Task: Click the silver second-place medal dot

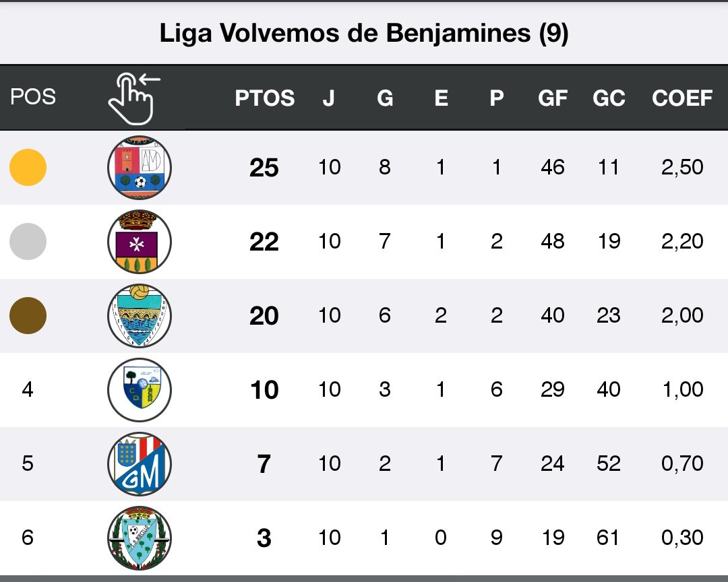Action: click(x=28, y=241)
